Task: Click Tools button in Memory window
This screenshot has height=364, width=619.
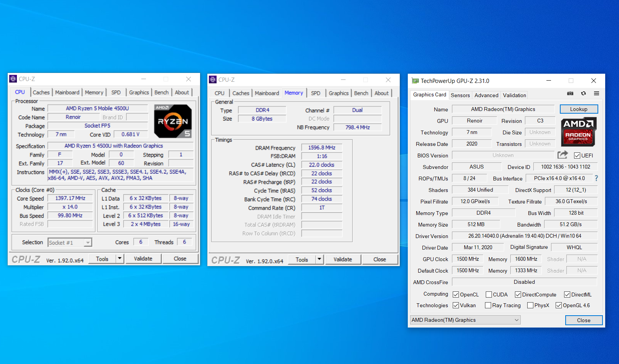Action: 302,260
